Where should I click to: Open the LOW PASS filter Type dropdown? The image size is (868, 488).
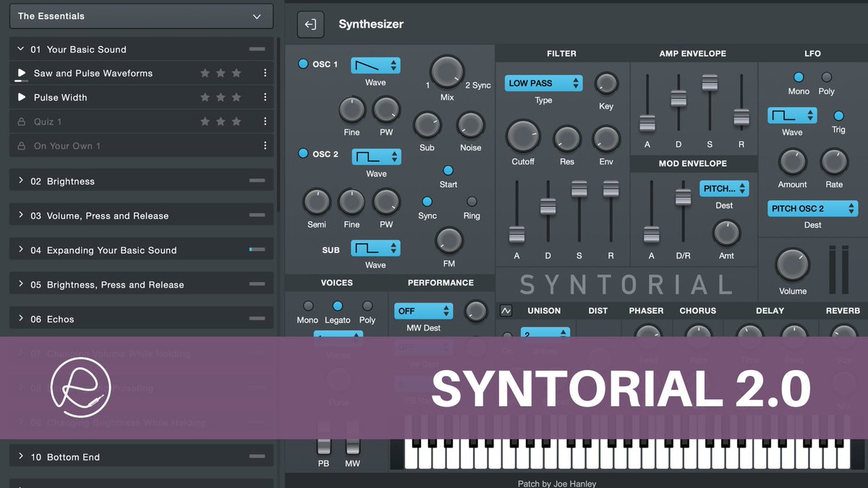(543, 83)
